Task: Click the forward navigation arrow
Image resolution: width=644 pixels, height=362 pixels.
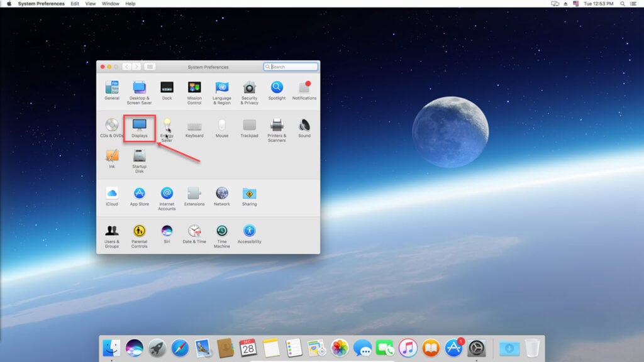Action: click(136, 67)
